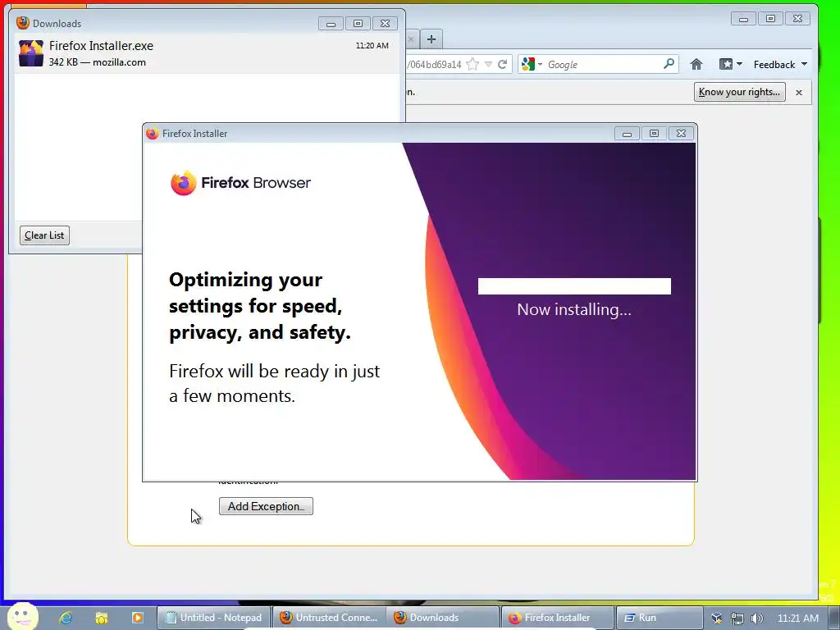Screen dimensions: 840x630
Task: Click the installer progress bar
Action: (574, 286)
